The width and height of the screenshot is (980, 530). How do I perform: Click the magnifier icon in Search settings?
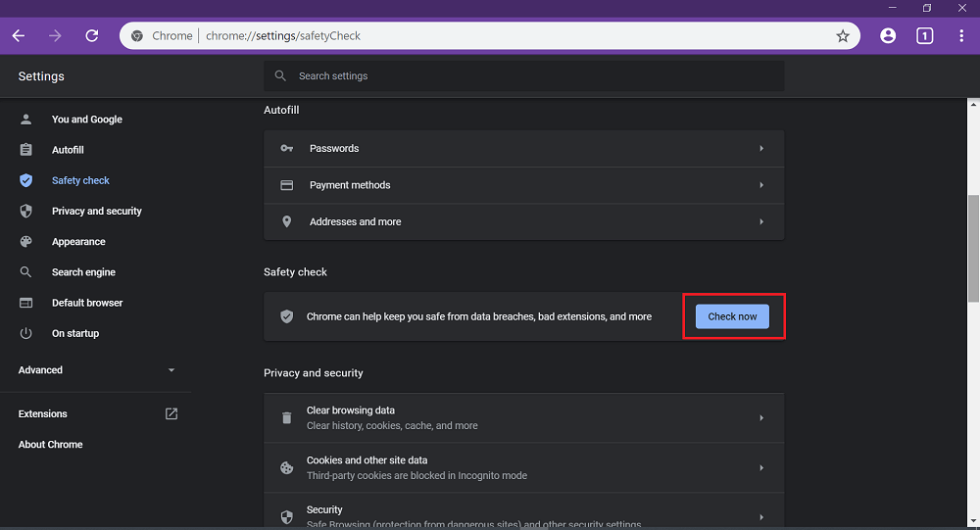click(280, 75)
